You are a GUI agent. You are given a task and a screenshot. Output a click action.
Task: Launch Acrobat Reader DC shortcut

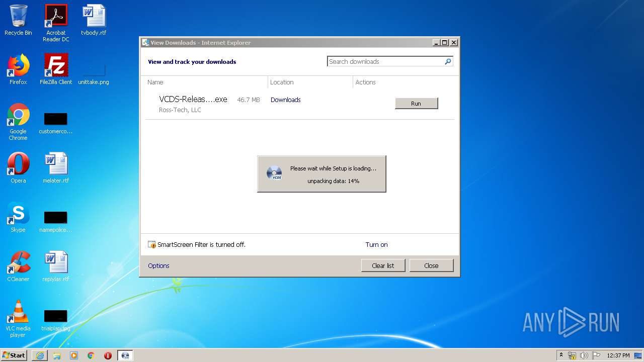pyautogui.click(x=56, y=23)
